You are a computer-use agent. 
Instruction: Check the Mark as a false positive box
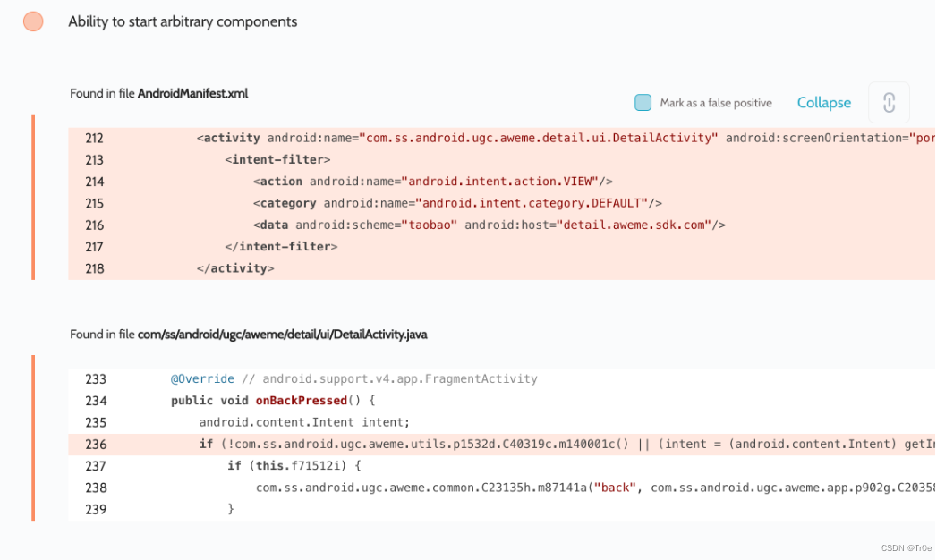[643, 102]
